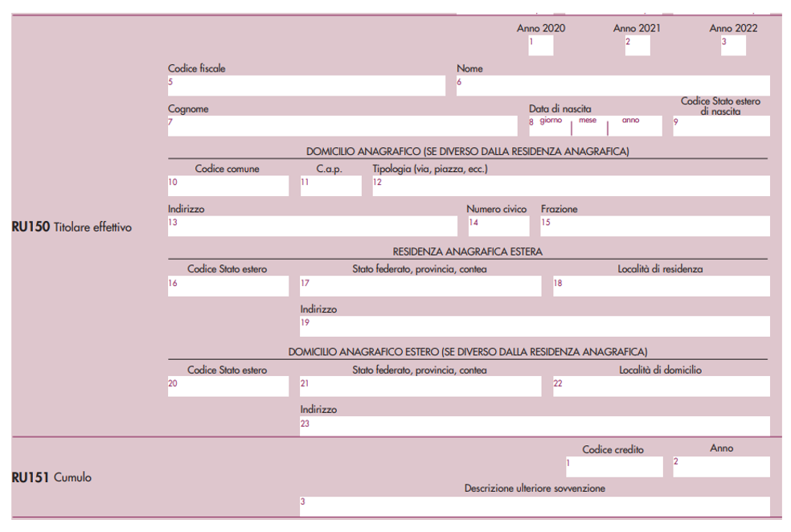The width and height of the screenshot is (791, 532).
Task: Click Stato federato, provincia, contea field 21
Action: point(420,387)
